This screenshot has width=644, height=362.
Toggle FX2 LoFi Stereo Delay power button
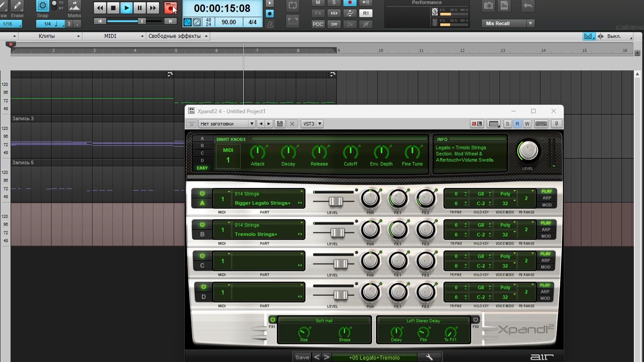click(476, 320)
